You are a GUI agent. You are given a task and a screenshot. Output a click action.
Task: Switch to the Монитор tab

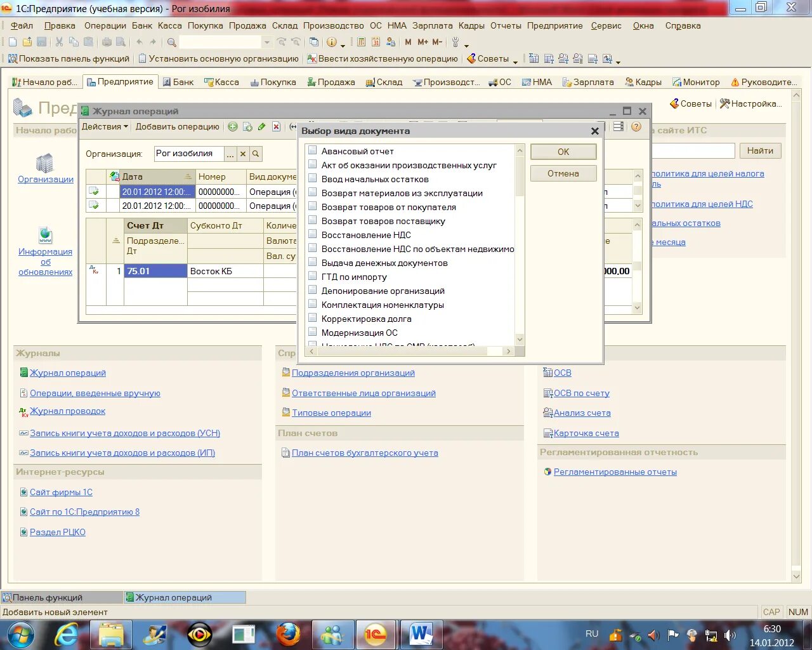coord(696,82)
